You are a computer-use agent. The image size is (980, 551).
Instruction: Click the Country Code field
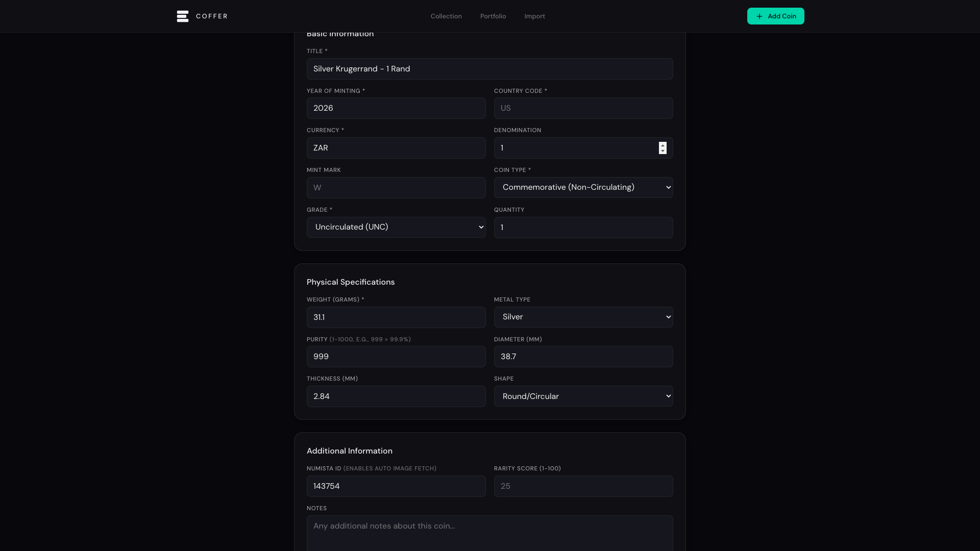583,108
